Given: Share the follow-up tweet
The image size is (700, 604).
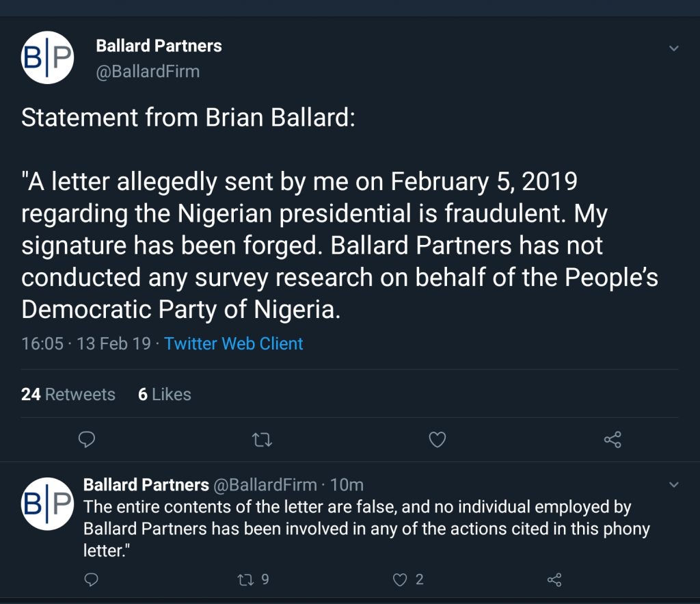Looking at the screenshot, I should click(554, 580).
